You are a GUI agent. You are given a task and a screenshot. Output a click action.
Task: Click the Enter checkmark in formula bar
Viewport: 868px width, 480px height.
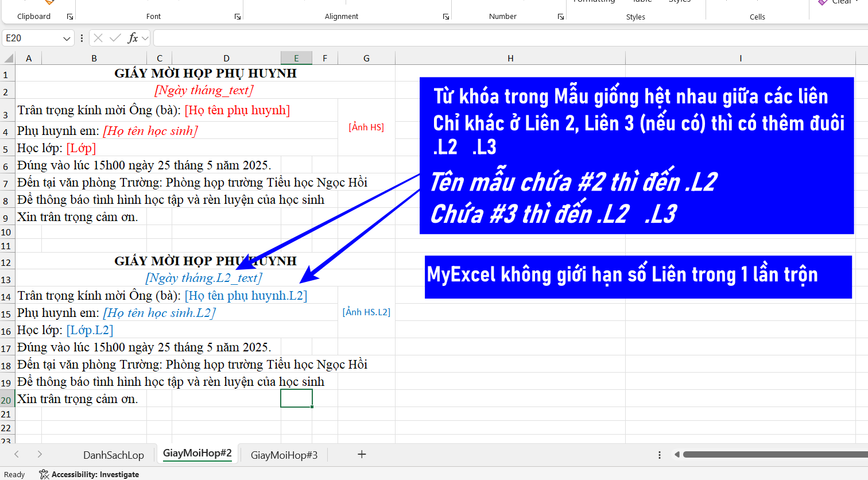tap(115, 38)
